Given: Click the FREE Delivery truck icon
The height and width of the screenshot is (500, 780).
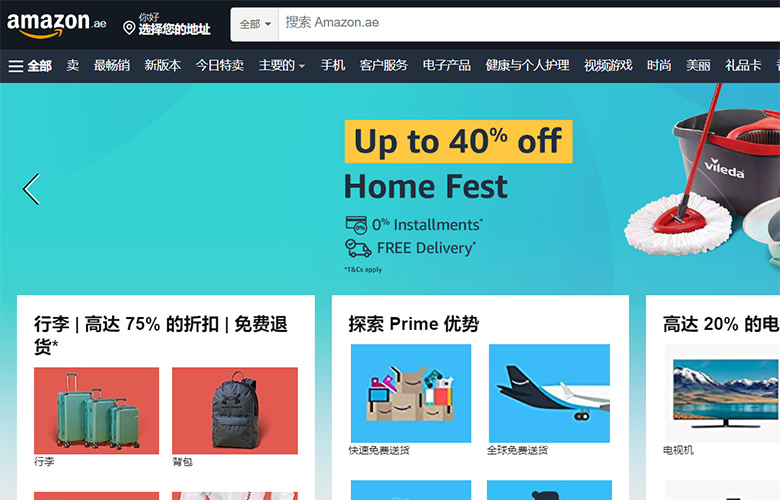Looking at the screenshot, I should (x=358, y=248).
